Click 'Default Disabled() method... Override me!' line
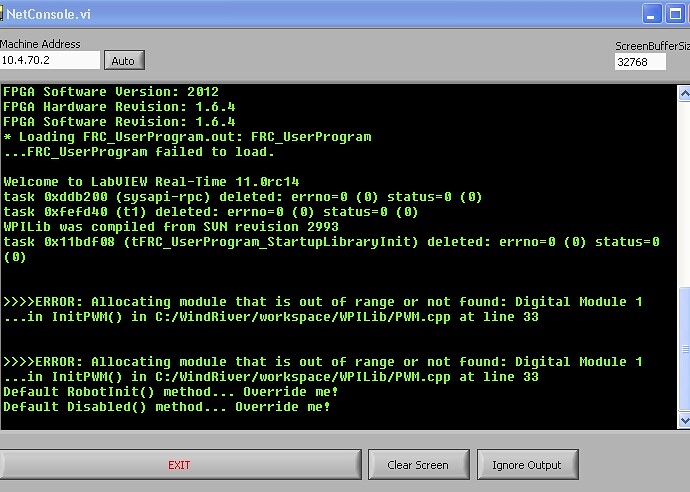 [167, 407]
